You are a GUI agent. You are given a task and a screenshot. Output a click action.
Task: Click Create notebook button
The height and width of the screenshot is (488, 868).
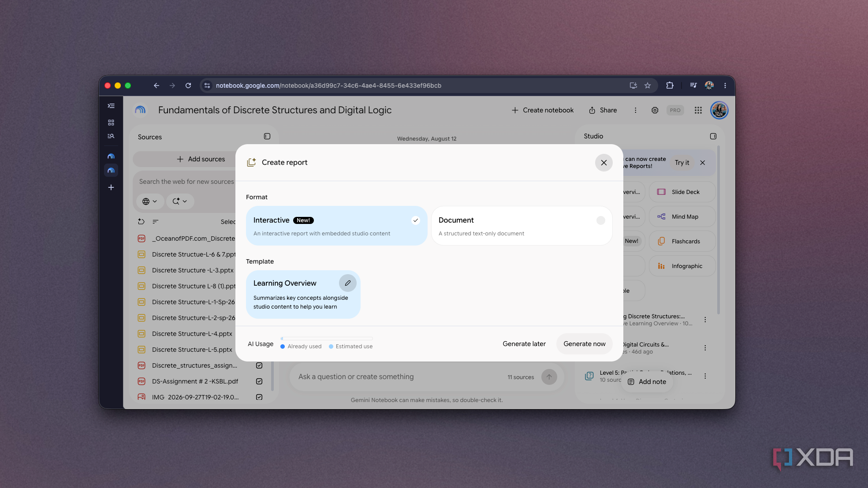(x=542, y=110)
